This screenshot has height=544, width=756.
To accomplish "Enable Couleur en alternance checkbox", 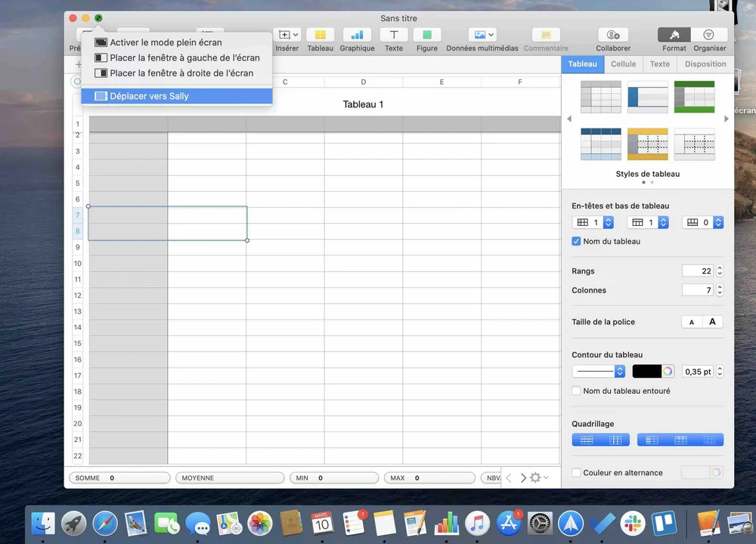I will pyautogui.click(x=576, y=473).
